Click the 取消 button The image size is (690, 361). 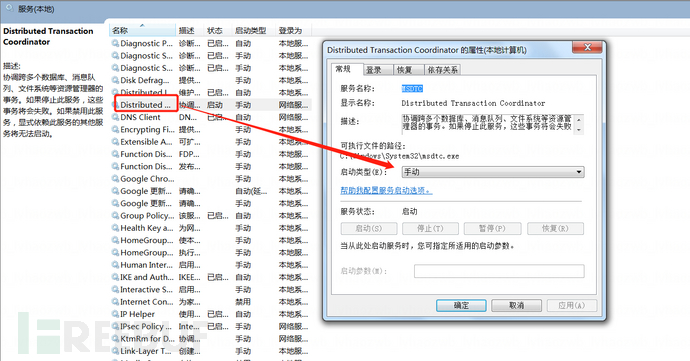click(516, 306)
